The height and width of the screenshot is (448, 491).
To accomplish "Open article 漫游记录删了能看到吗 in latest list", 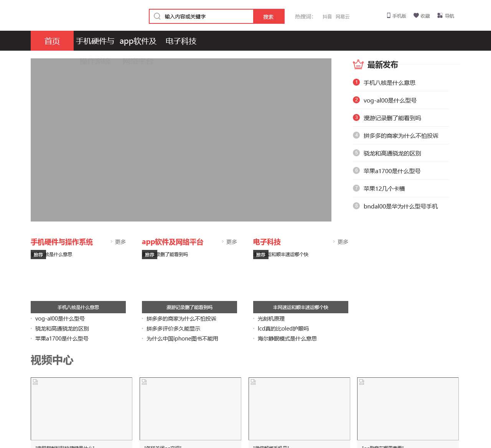I will (392, 118).
